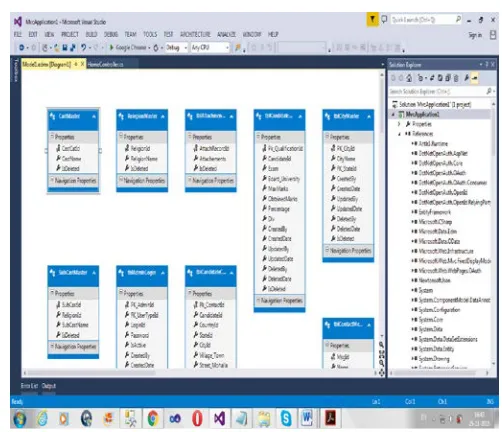The height and width of the screenshot is (432, 502).
Task: Click the zoom in magnifier on diagram scrollbar
Action: [381, 345]
